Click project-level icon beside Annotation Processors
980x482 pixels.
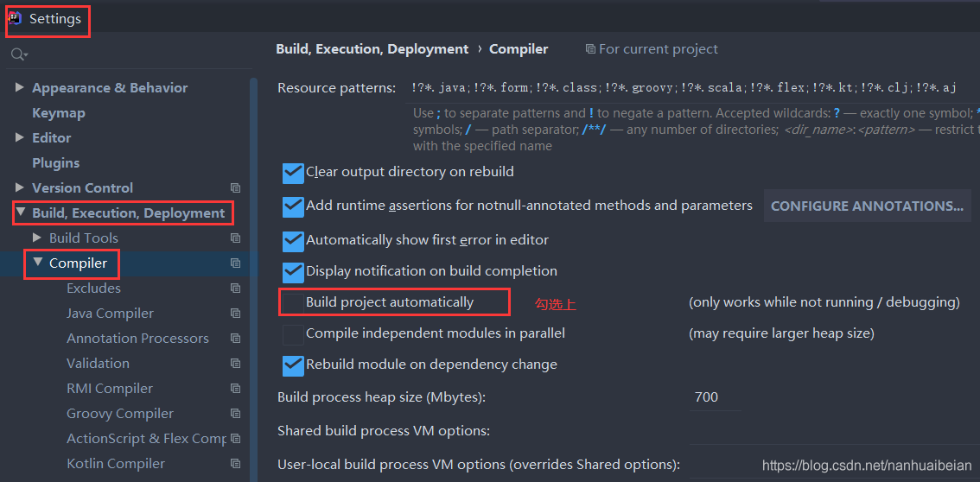tap(235, 339)
